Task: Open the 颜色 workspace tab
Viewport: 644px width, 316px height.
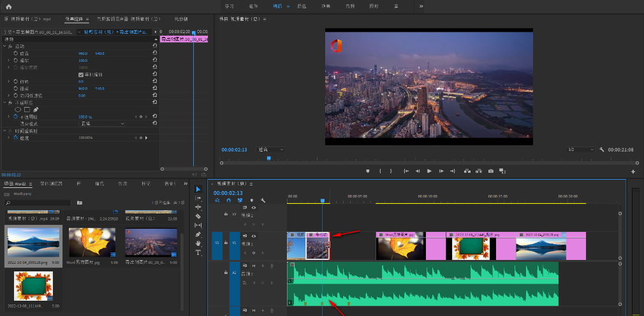Action: [301, 6]
